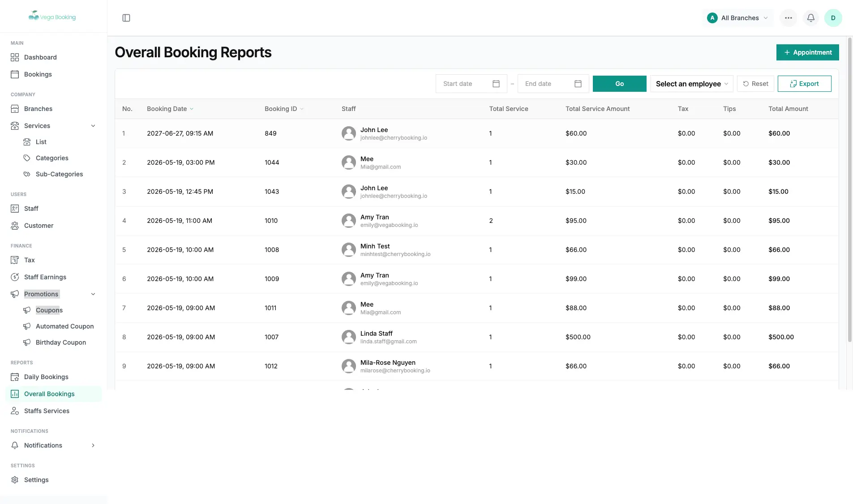This screenshot has width=853, height=504.
Task: Click the Vega Booking logo
Action: tap(52, 16)
